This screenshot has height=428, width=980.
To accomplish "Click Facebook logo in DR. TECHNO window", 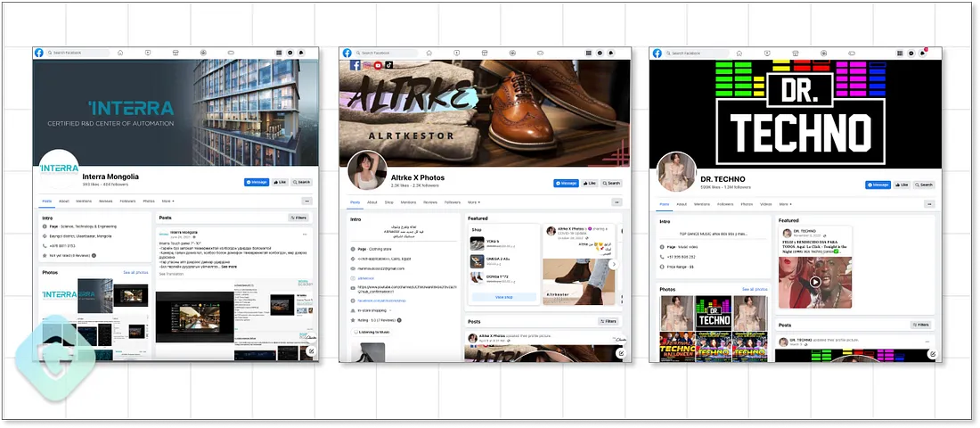I will [x=657, y=53].
